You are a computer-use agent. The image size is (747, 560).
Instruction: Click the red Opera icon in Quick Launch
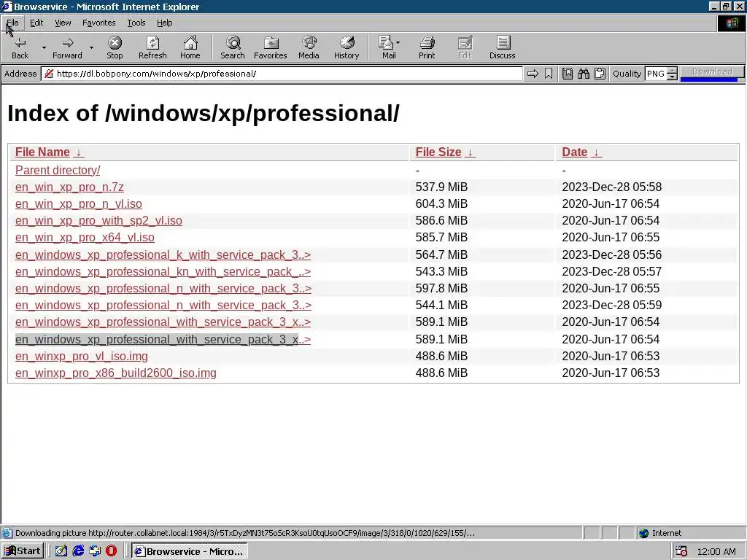tap(111, 551)
